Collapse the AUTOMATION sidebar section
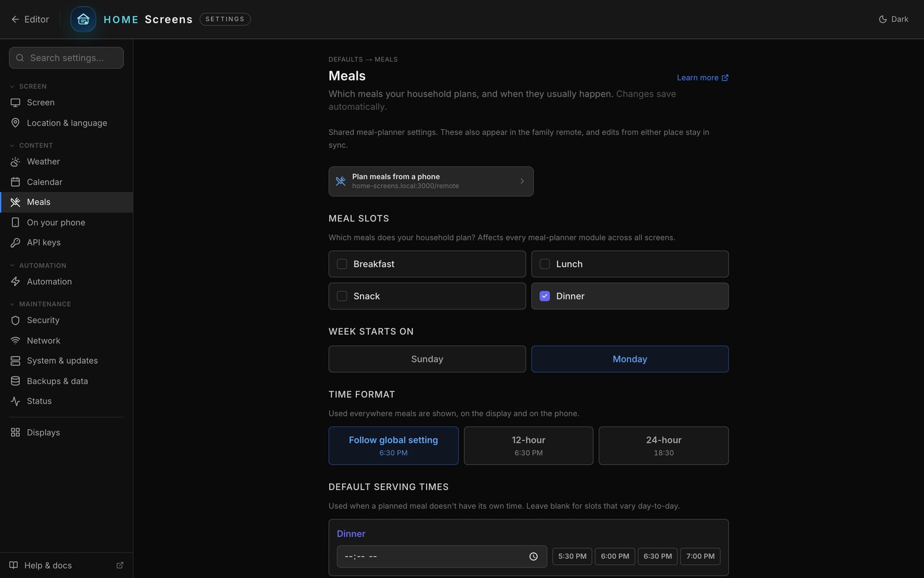The height and width of the screenshot is (578, 924). (38, 265)
